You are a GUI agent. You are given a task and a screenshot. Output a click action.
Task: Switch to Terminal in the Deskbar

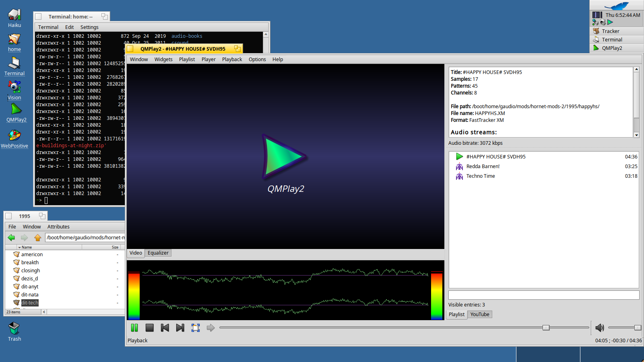(617, 39)
